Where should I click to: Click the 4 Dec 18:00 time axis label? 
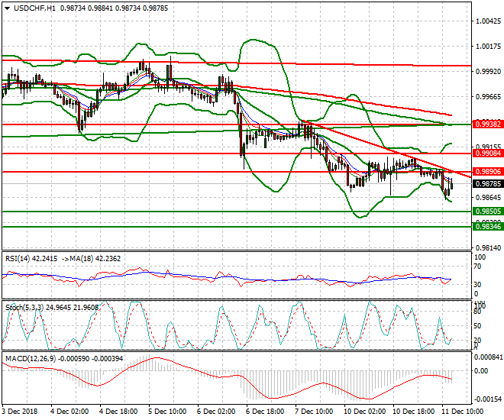coord(118,412)
